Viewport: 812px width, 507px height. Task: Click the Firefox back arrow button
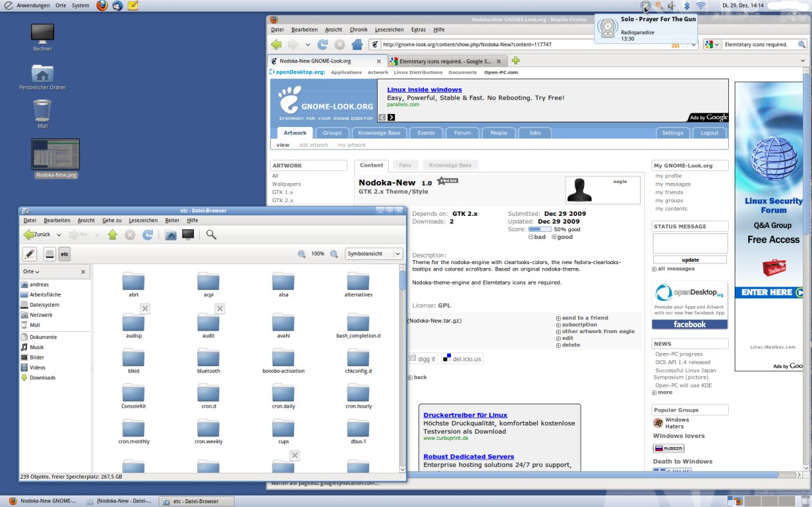click(x=276, y=44)
